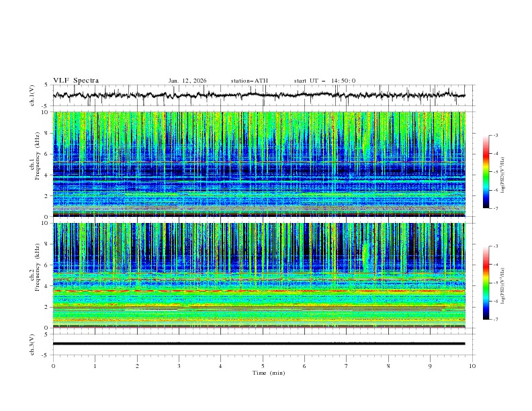
Task: Click the ch.2 PSD color bar
Action: tap(486, 283)
